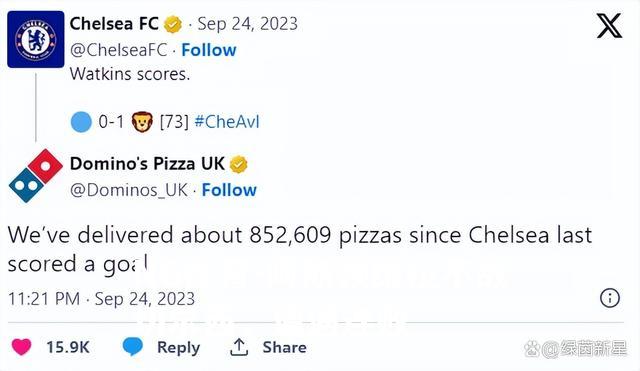
Task: Click the share upload arrow icon
Action: [239, 347]
